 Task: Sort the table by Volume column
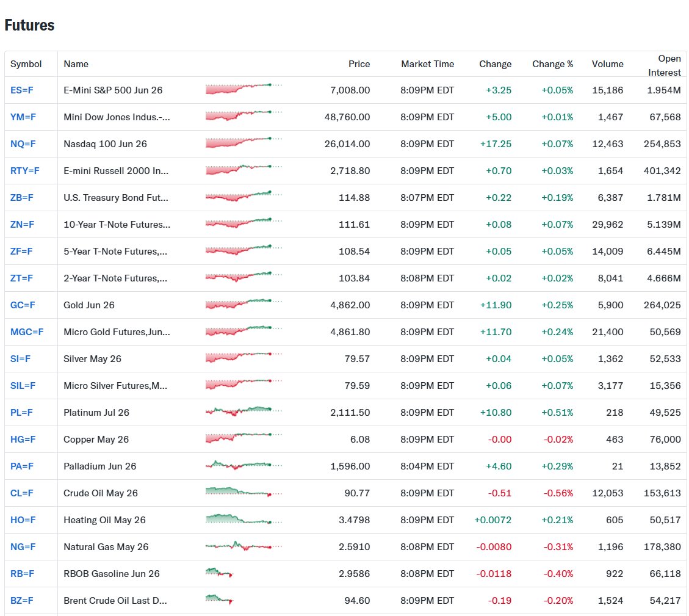(x=607, y=64)
